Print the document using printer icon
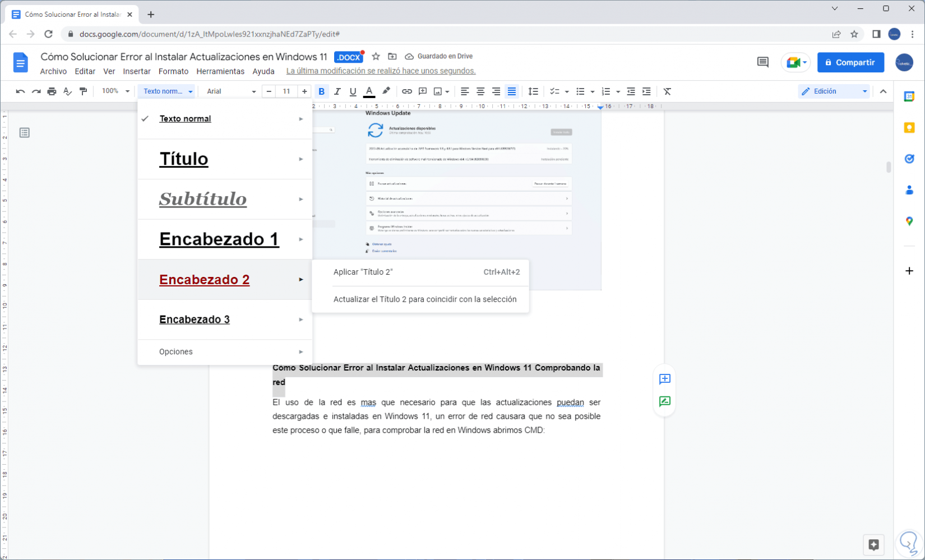925x560 pixels. pos(52,91)
